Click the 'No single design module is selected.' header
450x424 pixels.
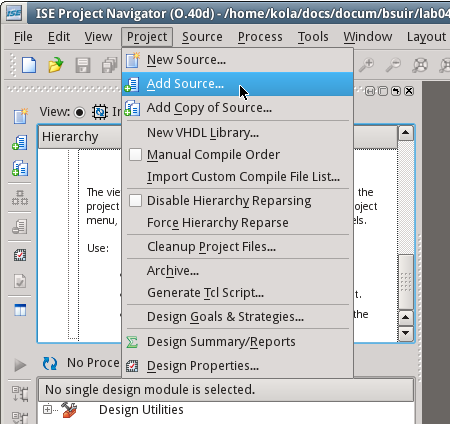(x=226, y=389)
